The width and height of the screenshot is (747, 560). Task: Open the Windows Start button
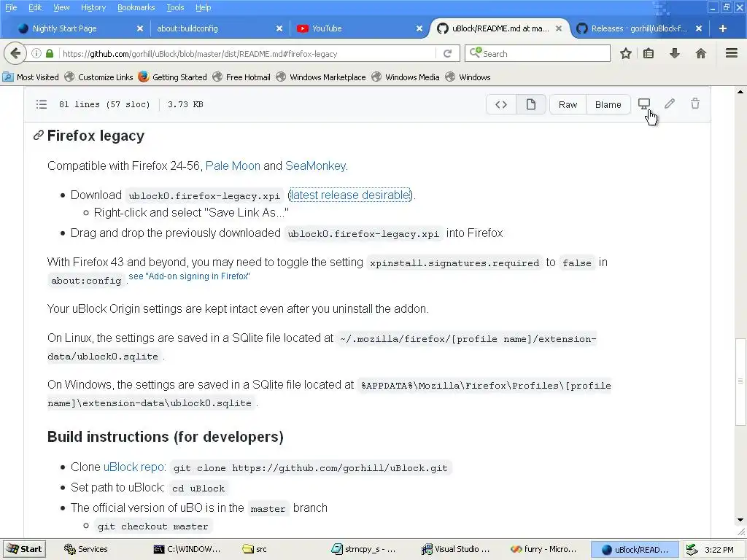(x=24, y=549)
